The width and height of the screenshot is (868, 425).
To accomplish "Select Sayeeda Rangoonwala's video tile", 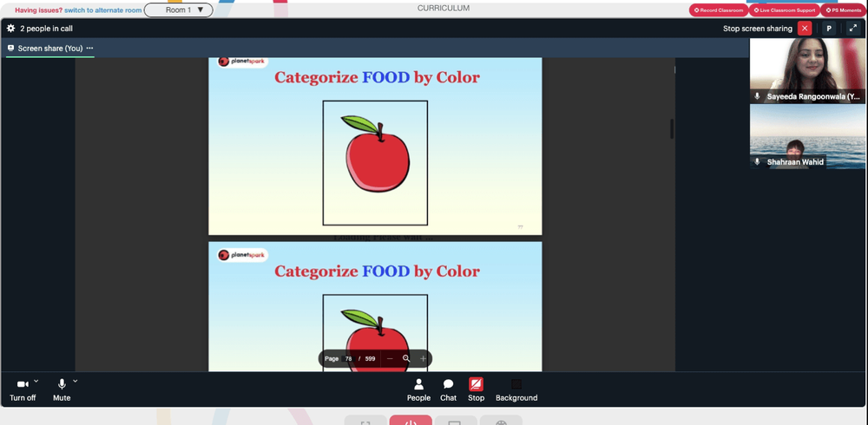I will 807,71.
